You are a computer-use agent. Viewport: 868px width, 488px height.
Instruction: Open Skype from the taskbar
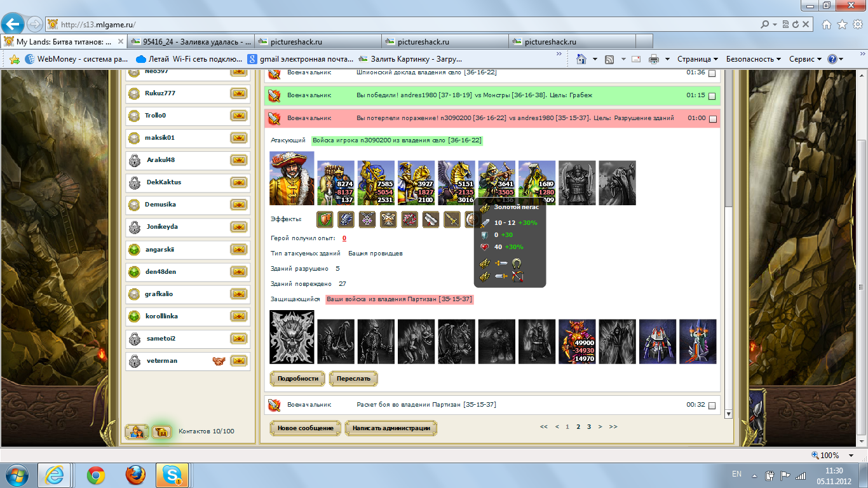(x=172, y=475)
